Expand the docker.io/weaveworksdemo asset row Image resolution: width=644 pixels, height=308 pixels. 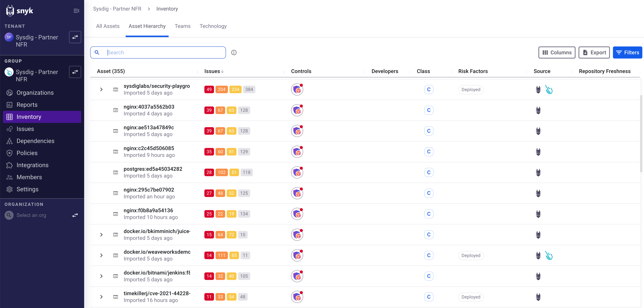click(101, 256)
